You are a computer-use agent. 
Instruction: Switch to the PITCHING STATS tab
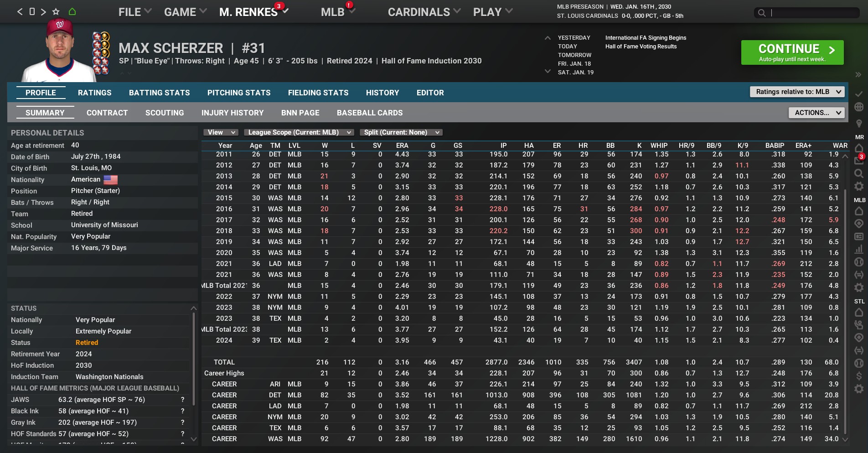239,93
